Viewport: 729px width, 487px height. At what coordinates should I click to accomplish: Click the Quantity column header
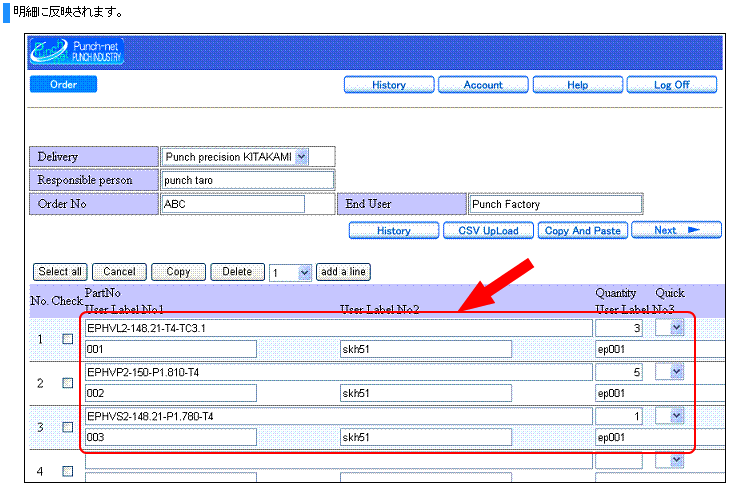tap(616, 293)
